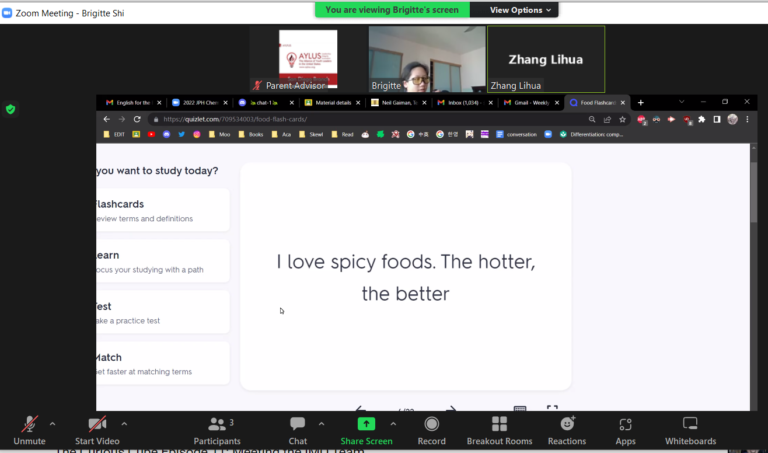Click the zoom magnifier icon in address bar
Image resolution: width=768 pixels, height=453 pixels.
pyautogui.click(x=592, y=119)
